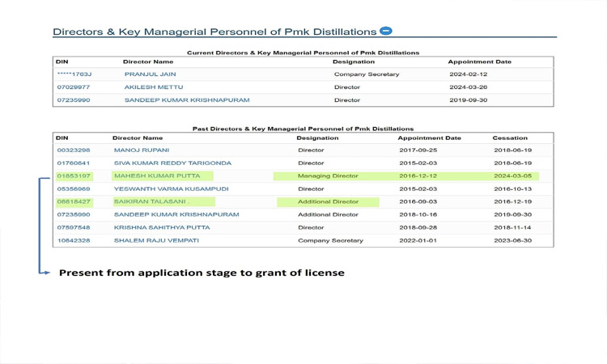607x364 pixels.
Task: Select cessation date 2018-11-14
Action: pos(513,227)
